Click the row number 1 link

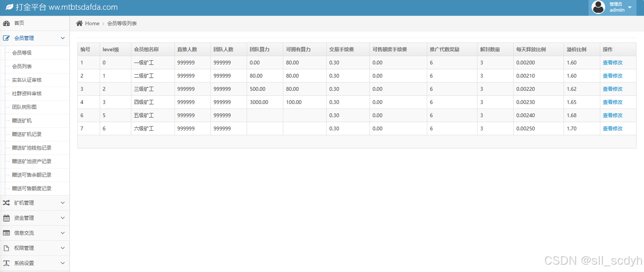click(82, 63)
